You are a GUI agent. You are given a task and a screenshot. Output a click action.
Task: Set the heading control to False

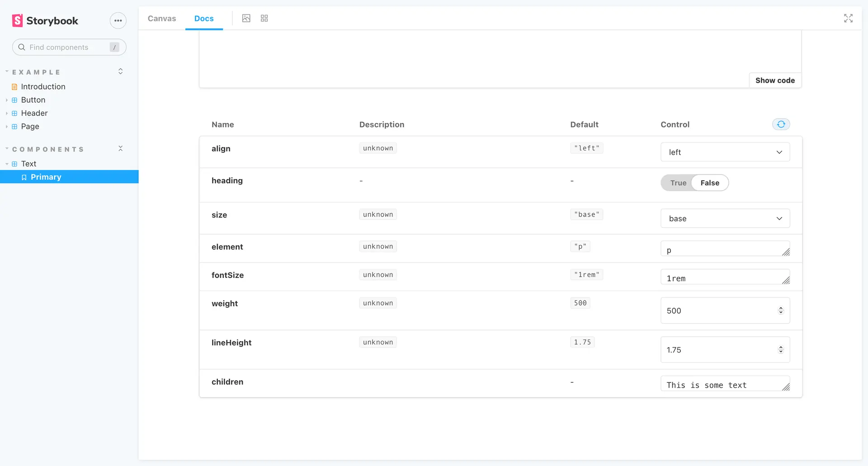click(x=710, y=183)
